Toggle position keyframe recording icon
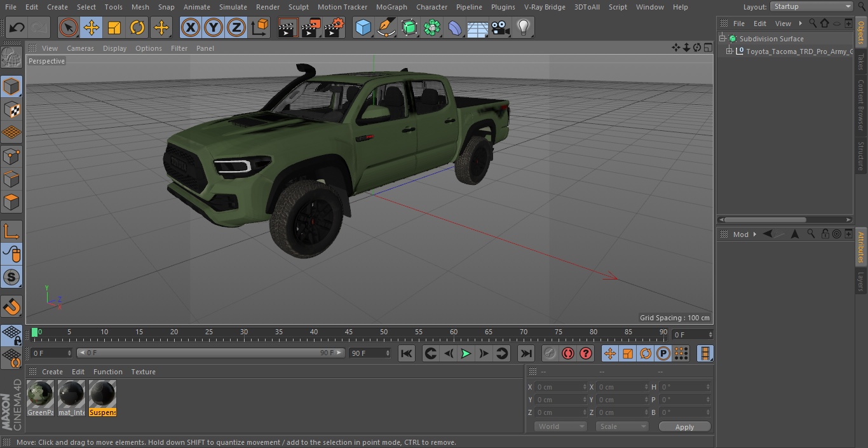 [x=610, y=353]
